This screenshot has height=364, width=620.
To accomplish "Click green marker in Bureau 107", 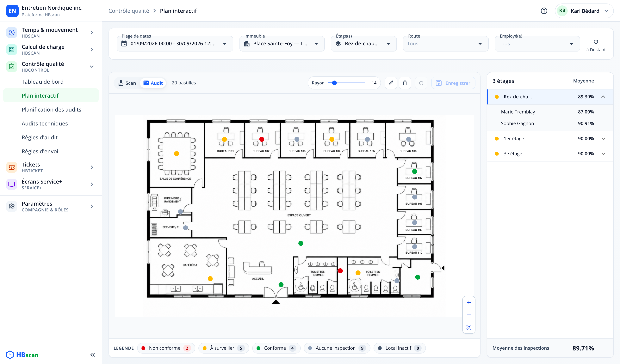I will tap(415, 171).
